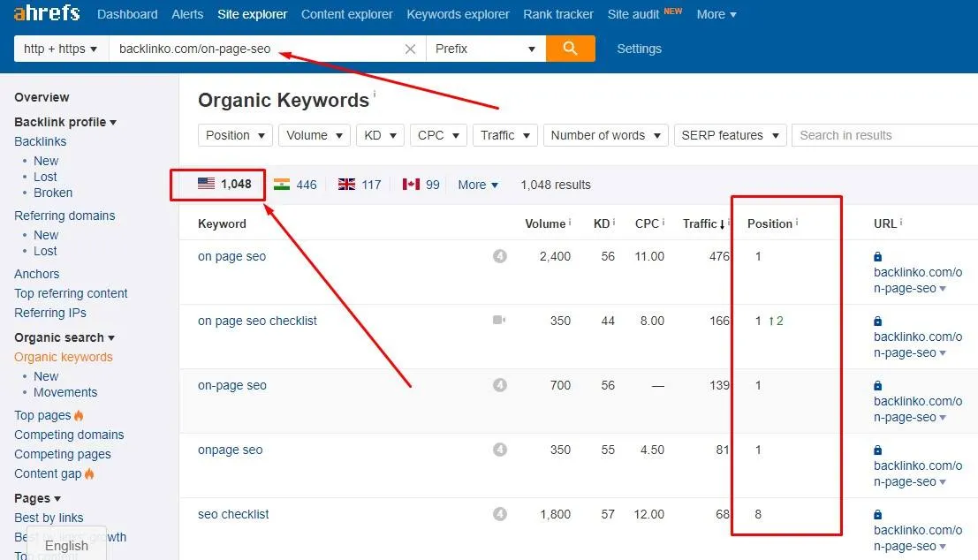Screen dimensions: 978x560
Task: Select the US flag 1,048 results
Action: 224,184
